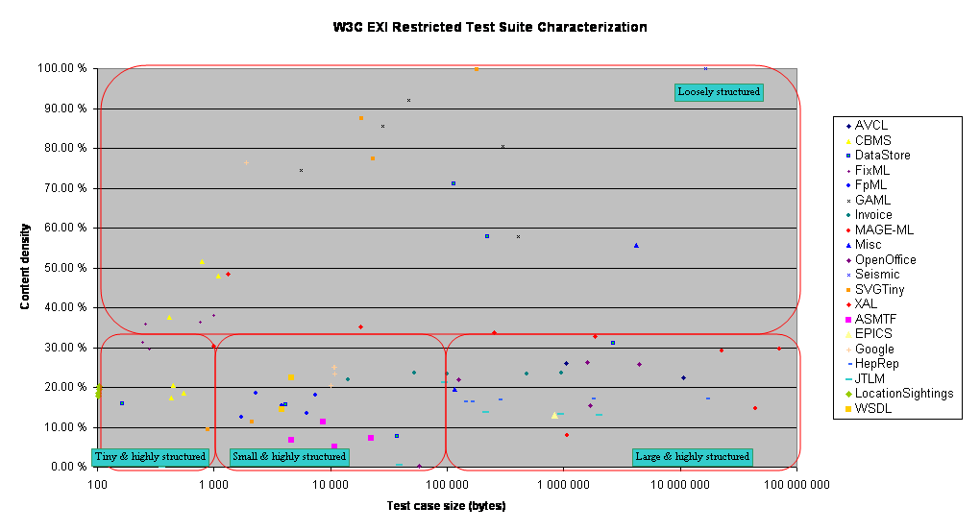Viewport: 980px width, 531px height.
Task: Click the blue Misc triangle data point near 55%
Action: point(636,246)
